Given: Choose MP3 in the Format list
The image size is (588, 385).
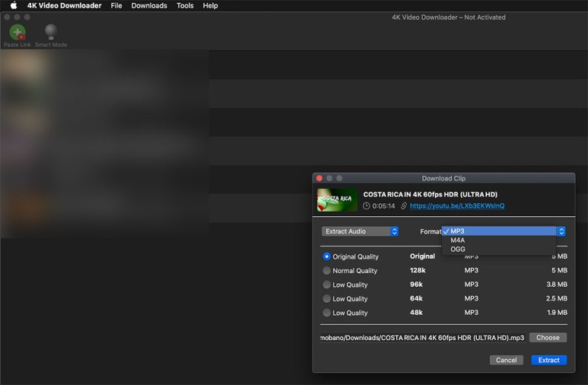Looking at the screenshot, I should [499, 231].
